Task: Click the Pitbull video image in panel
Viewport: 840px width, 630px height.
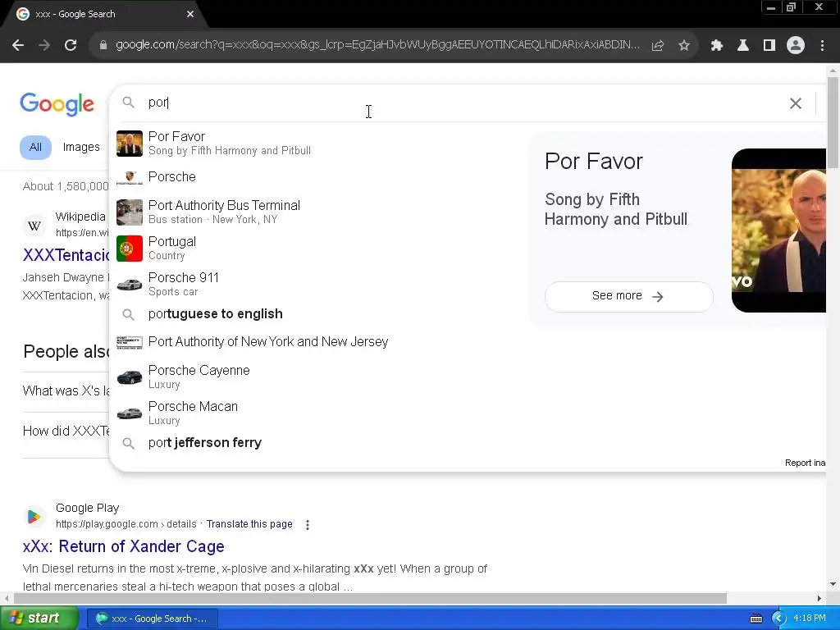Action: 778,231
